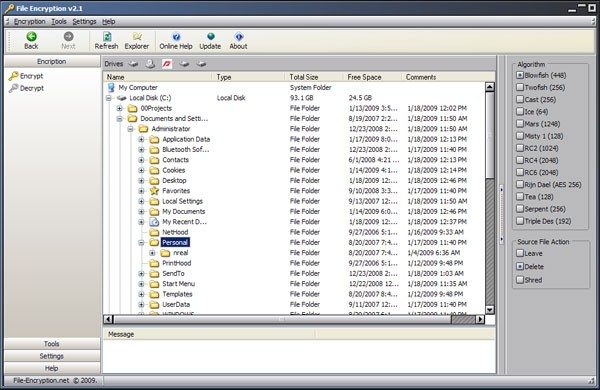Sort by the Total Size column
The image size is (600, 390).
point(314,77)
